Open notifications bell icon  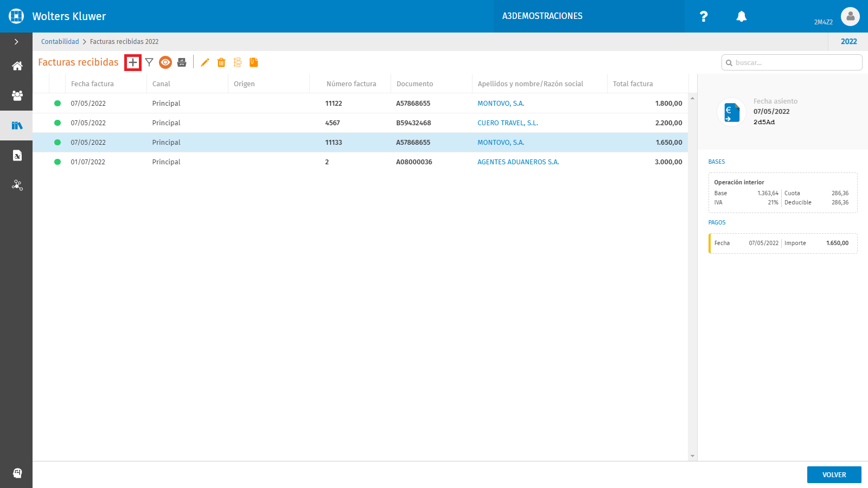(742, 16)
